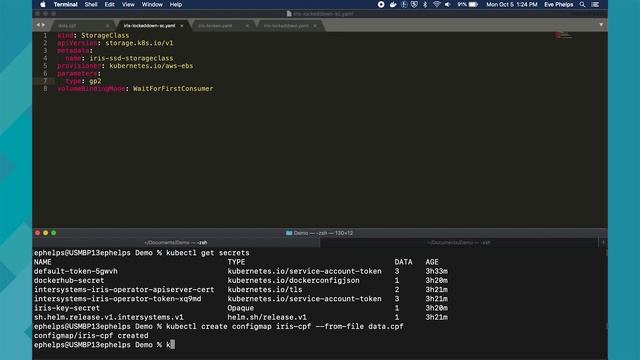Add a new terminal tab with plus button
640x360 pixels.
[603, 242]
